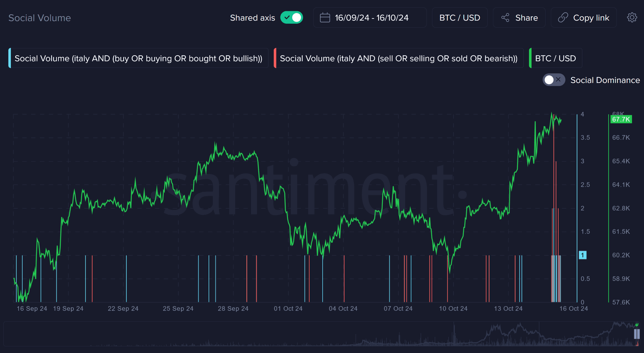Click the Share button label
This screenshot has height=353, width=644.
[x=526, y=18]
